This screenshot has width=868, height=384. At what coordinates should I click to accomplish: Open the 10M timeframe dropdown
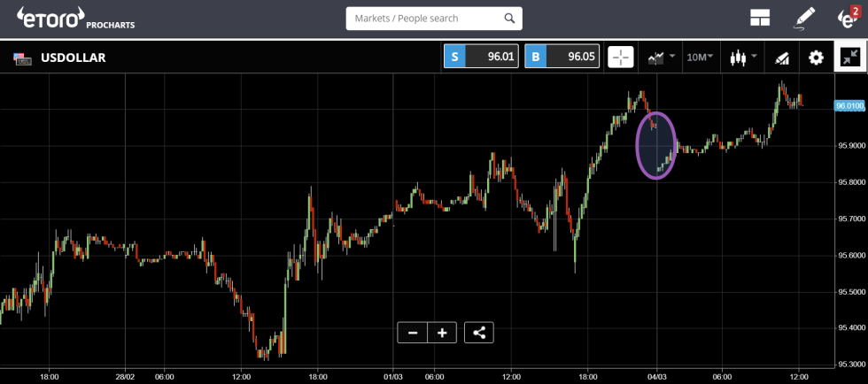[x=700, y=58]
